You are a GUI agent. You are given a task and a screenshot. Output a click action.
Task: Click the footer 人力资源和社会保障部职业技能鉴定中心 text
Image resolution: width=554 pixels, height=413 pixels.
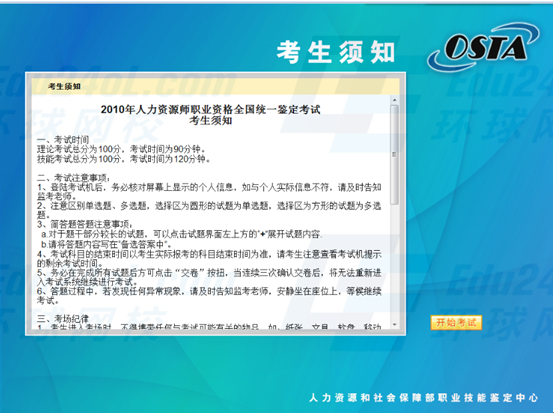[x=424, y=398]
